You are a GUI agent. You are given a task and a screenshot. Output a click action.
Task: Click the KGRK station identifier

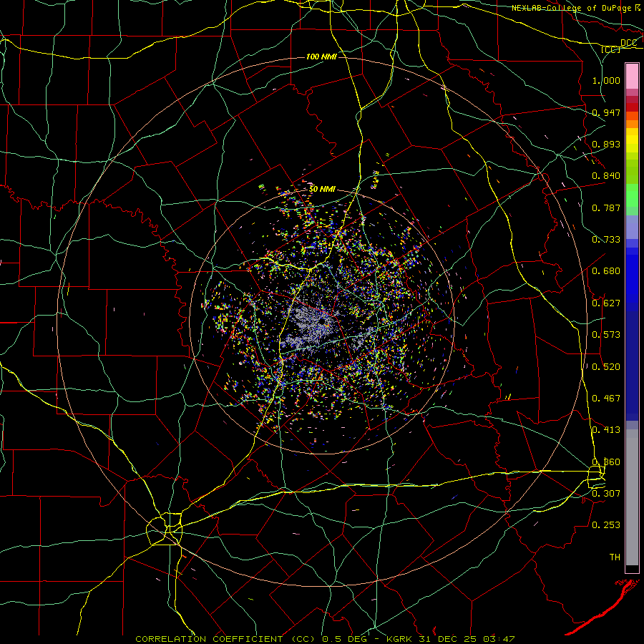click(x=400, y=639)
